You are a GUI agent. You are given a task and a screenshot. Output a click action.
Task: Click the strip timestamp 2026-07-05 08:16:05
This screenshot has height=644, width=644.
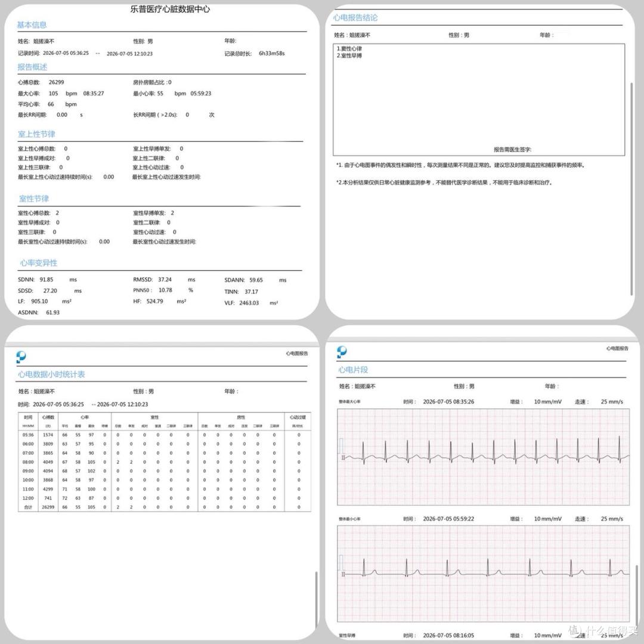pyautogui.click(x=448, y=635)
